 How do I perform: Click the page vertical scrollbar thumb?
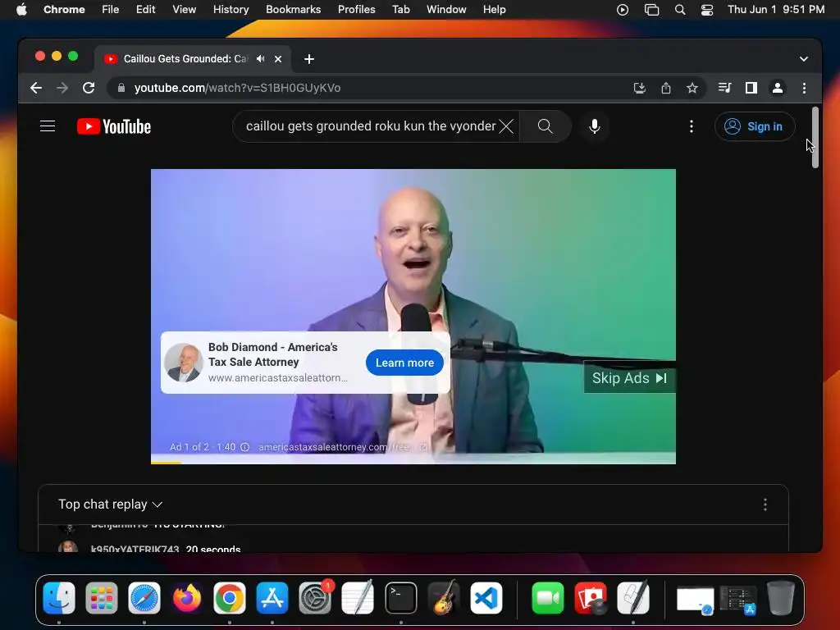tap(815, 138)
